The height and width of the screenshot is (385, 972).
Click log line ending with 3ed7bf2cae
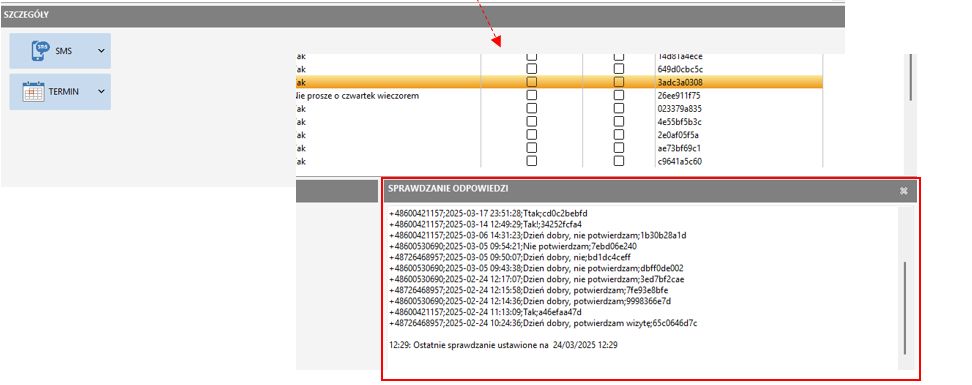[x=537, y=279]
